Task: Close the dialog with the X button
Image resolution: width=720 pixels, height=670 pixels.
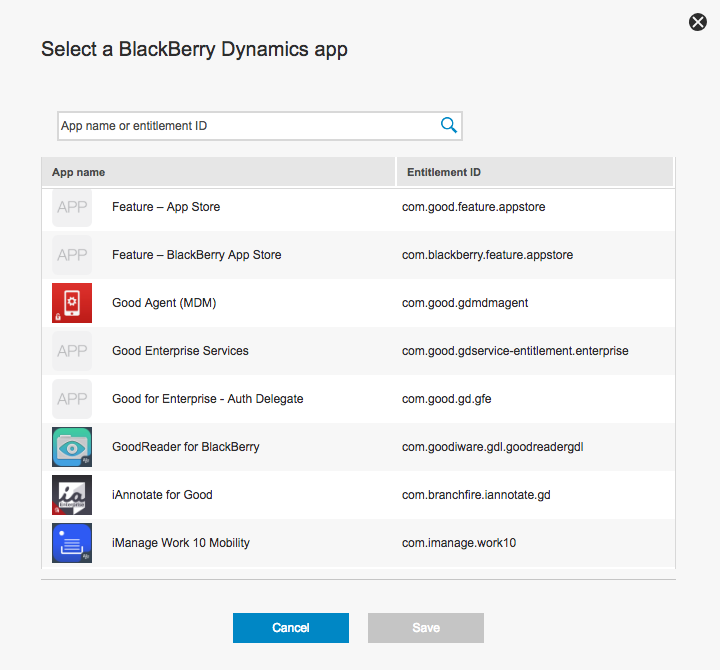Action: tap(698, 22)
